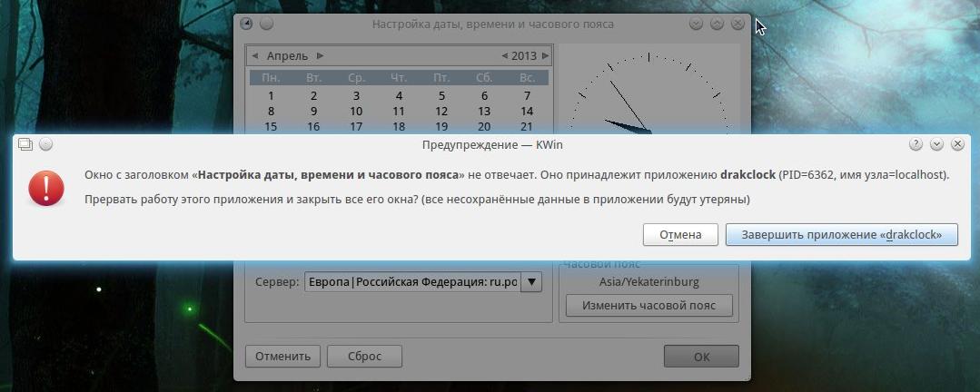Image resolution: width=980 pixels, height=392 pixels.
Task: Select day 12 in the calendar
Action: point(442,111)
